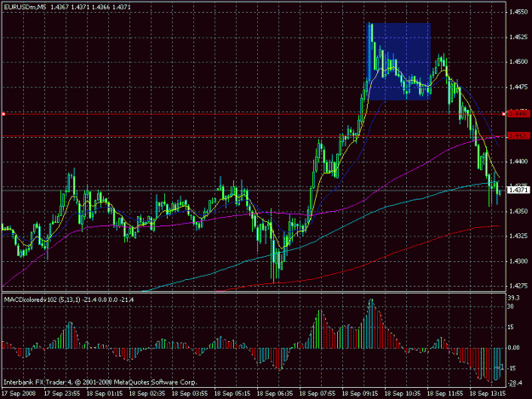This screenshot has width=532, height=399.
Task: Click the 18 Sep 11:55 time label
Action: point(445,394)
